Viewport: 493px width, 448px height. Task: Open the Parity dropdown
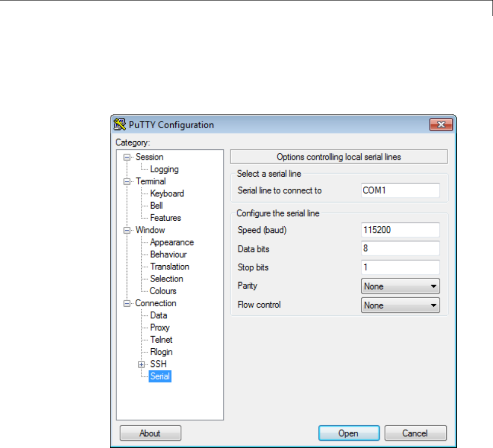click(x=400, y=286)
